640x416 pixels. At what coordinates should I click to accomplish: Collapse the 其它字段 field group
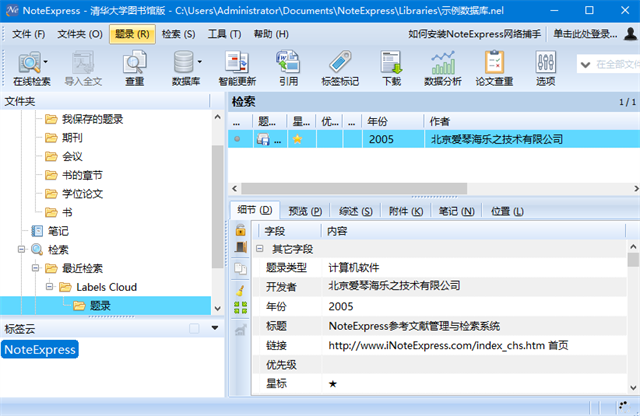tap(260, 248)
